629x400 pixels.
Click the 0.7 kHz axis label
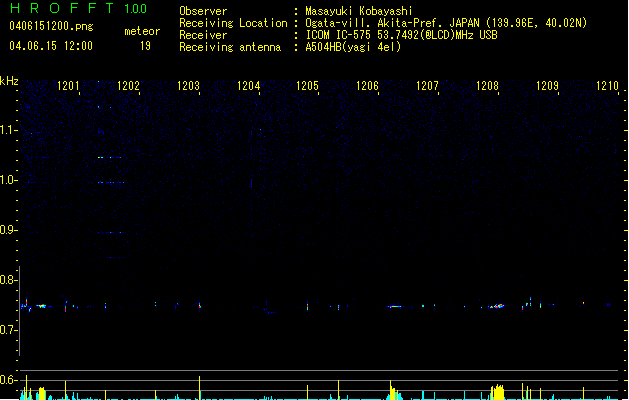click(8, 330)
